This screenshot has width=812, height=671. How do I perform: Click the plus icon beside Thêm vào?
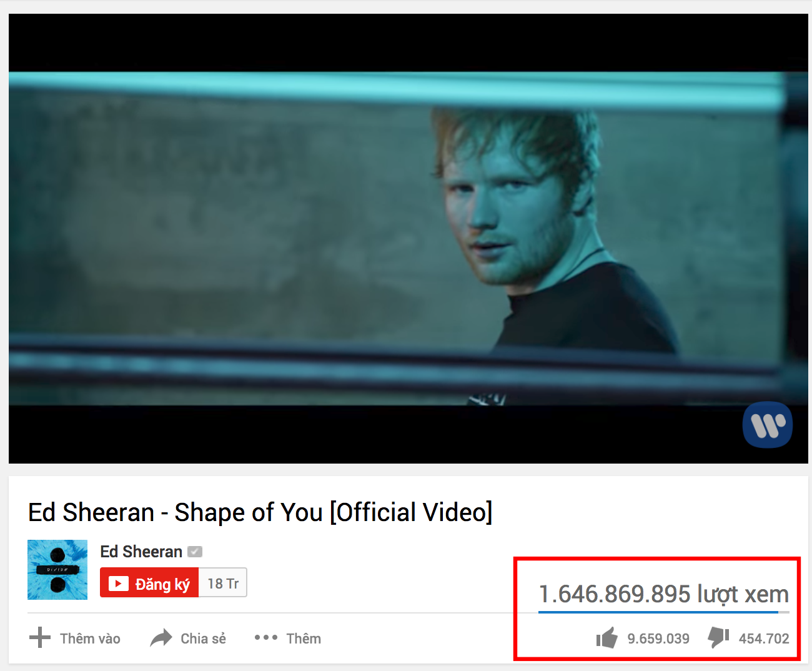[40, 638]
